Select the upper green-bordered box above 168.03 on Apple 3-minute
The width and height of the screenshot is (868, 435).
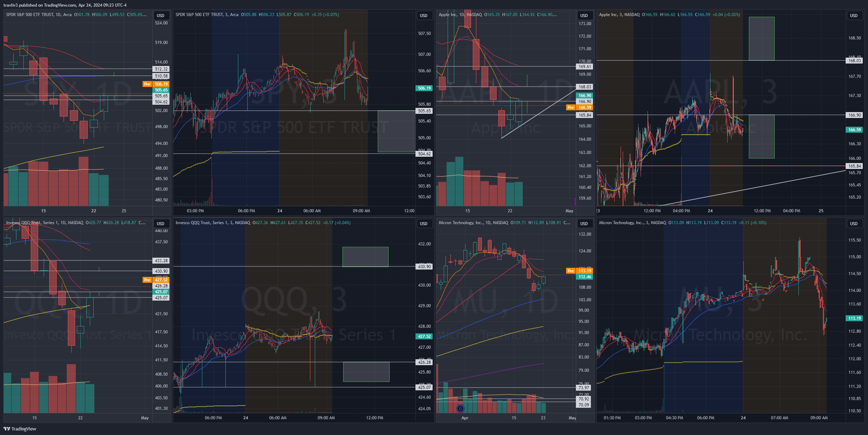pyautogui.click(x=761, y=39)
